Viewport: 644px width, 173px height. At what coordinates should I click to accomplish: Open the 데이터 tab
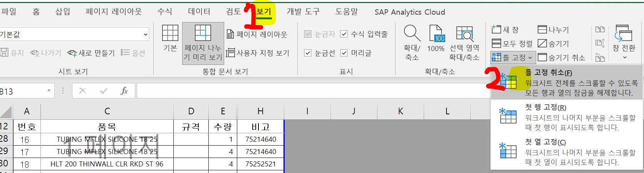[x=199, y=12]
